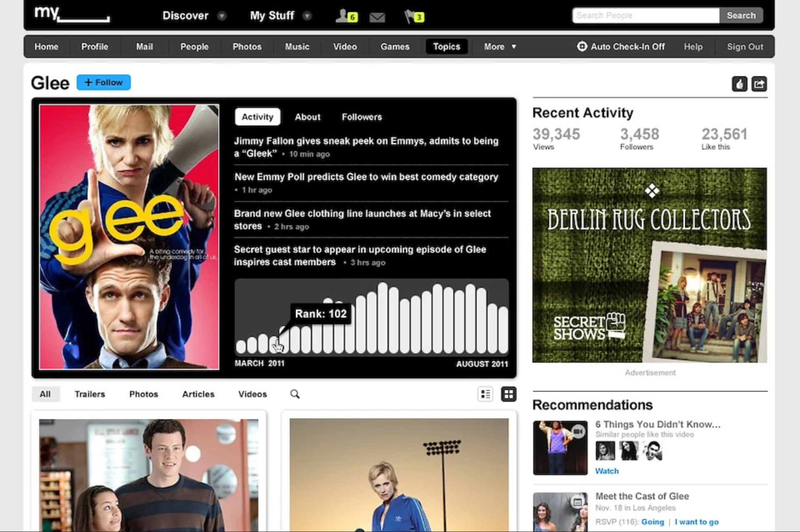
Task: Open the mail envelope icon
Action: pos(377,17)
